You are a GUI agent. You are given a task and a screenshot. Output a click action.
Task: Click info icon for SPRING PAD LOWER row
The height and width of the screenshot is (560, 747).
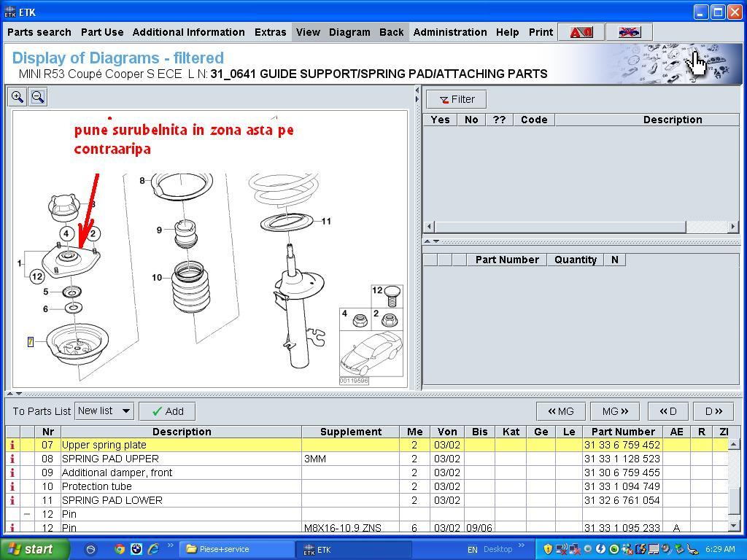(x=12, y=500)
